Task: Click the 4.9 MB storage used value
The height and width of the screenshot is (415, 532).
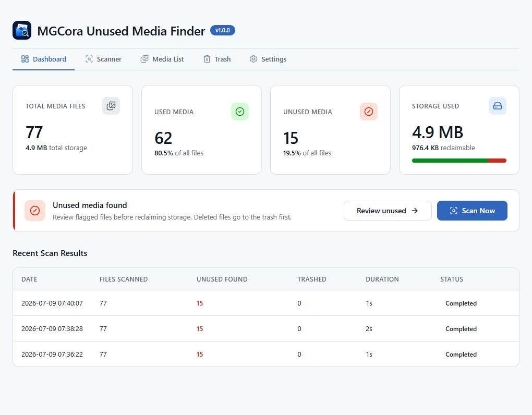Action: (438, 132)
